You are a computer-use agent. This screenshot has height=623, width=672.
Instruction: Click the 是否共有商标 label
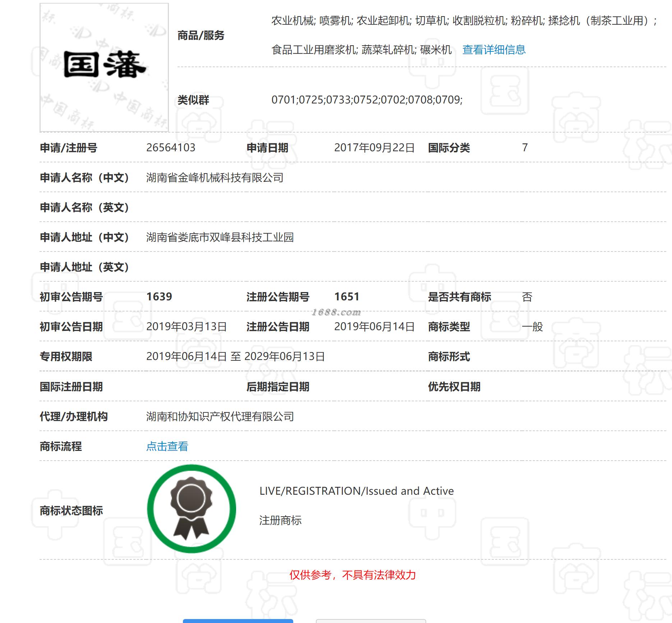tap(459, 297)
